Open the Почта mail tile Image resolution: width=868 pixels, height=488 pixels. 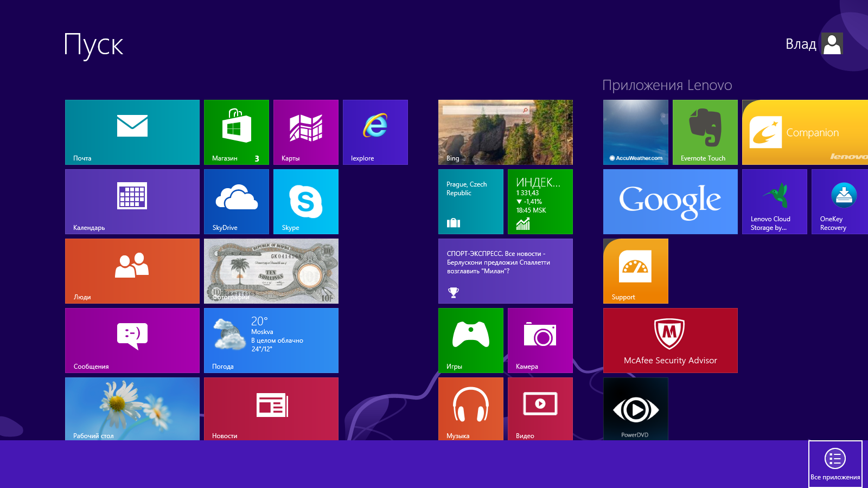point(132,132)
